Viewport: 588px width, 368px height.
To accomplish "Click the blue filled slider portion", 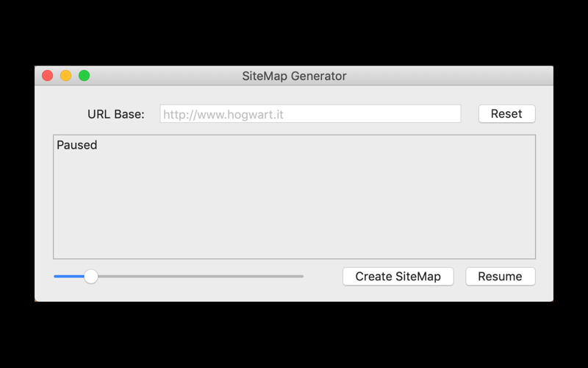I will click(69, 277).
